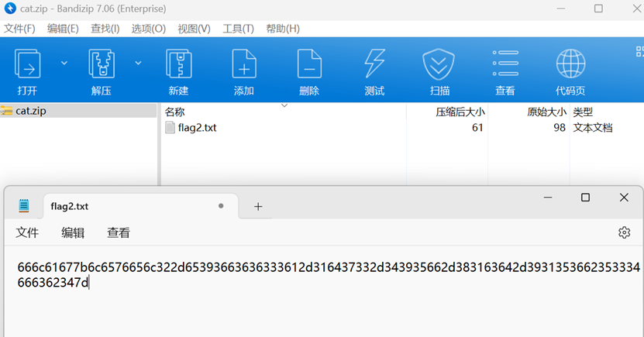Switch to the flag2.txt Notepad tab

point(70,206)
